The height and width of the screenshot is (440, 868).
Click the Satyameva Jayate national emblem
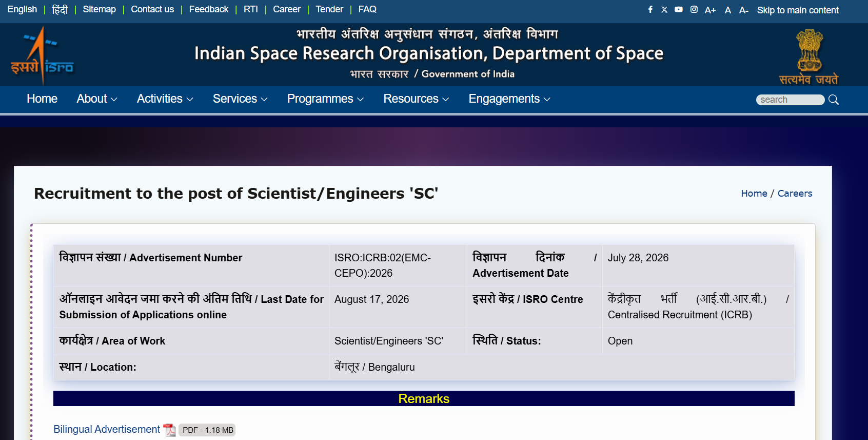coord(809,56)
